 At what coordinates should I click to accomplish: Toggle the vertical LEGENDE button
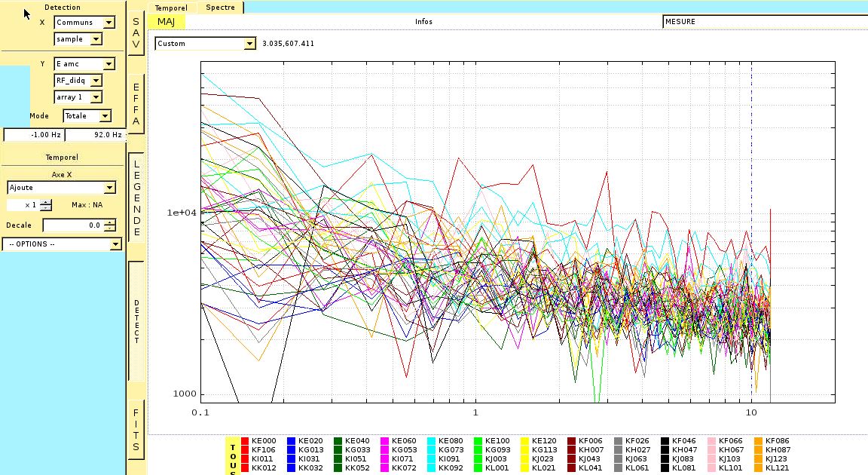coord(136,198)
